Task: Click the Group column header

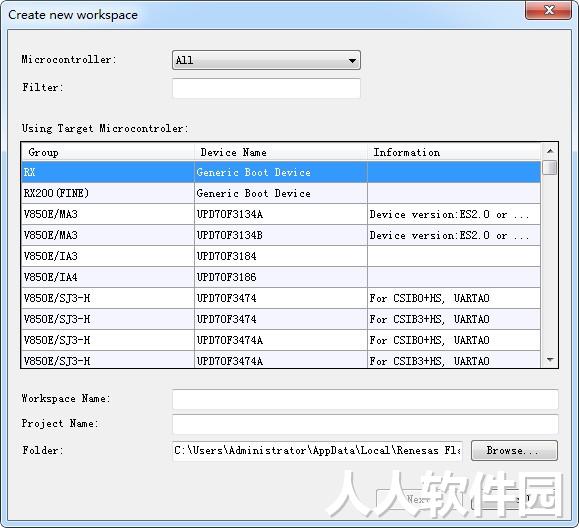Action: (108, 152)
